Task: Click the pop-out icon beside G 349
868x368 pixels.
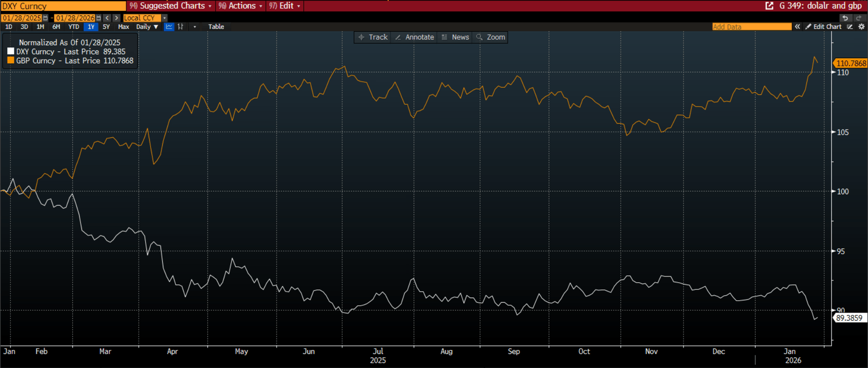Action: point(769,6)
